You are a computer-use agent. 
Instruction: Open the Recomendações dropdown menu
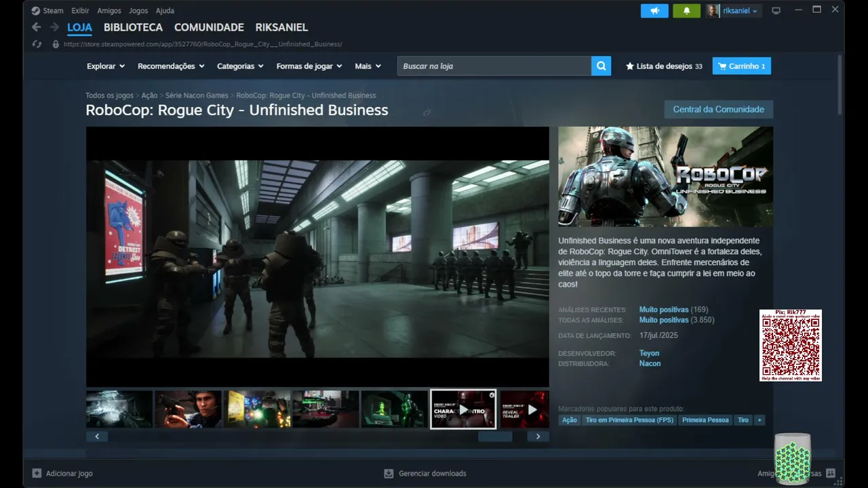click(171, 66)
